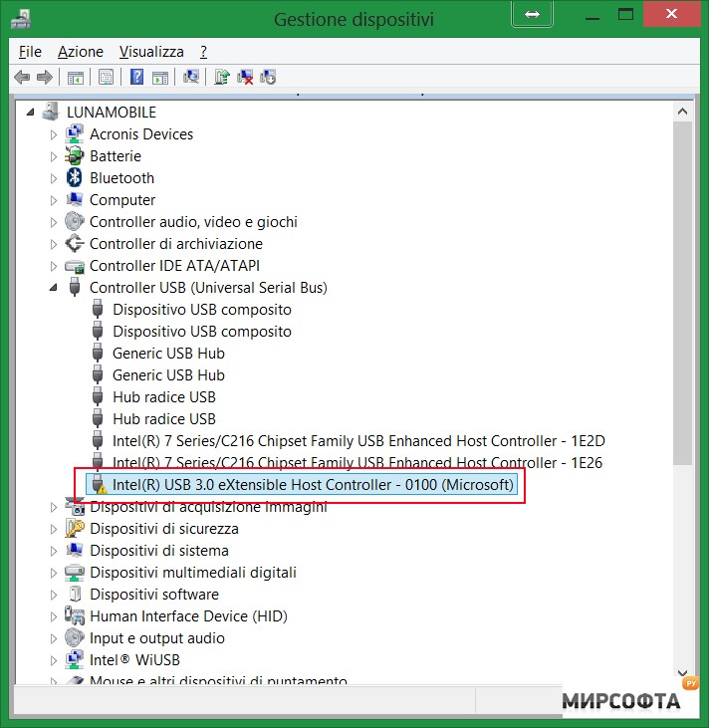The image size is (709, 728).
Task: Close the Gestione dispositivi window
Action: (671, 14)
